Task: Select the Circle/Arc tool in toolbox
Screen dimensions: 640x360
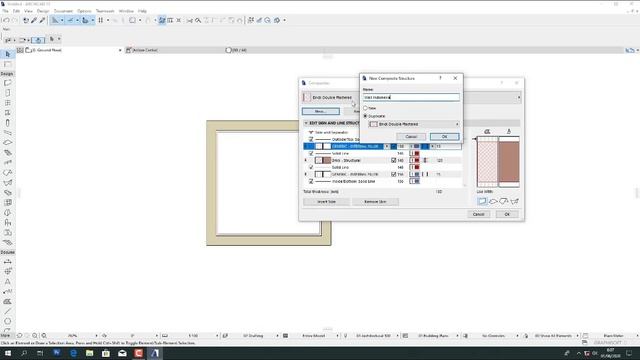Action: click(x=7, y=321)
